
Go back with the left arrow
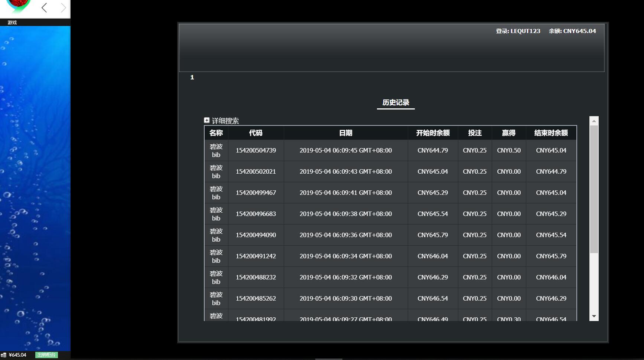[x=44, y=8]
